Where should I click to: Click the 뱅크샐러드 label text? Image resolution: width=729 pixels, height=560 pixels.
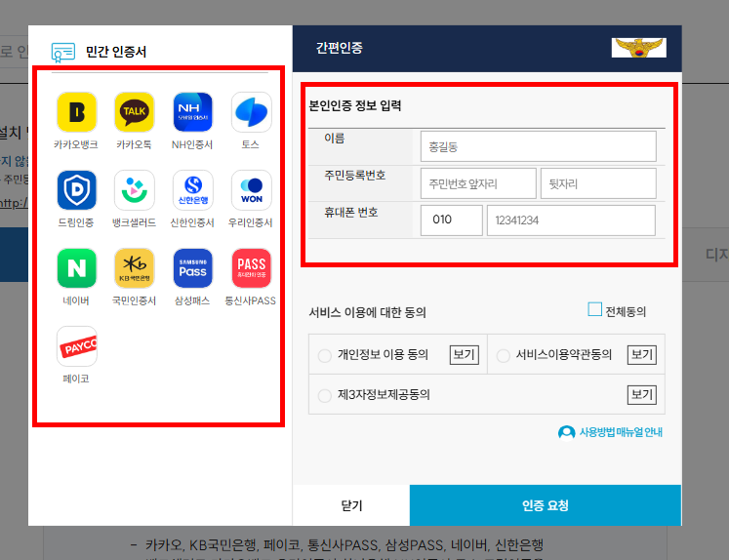135,222
